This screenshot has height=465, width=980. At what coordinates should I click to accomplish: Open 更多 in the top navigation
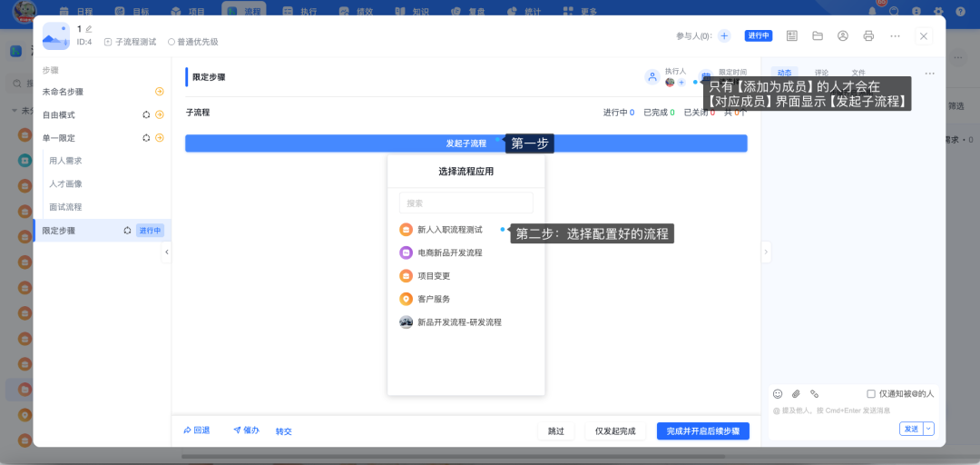click(581, 11)
